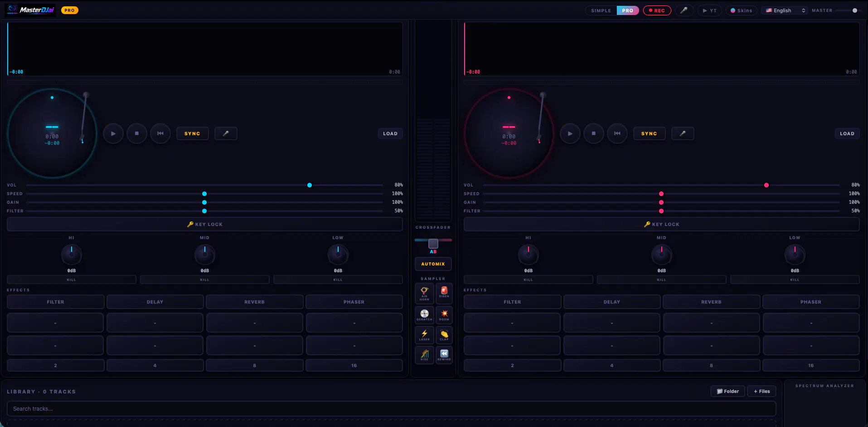
Task: Trigger the Rise sample
Action: [424, 355]
